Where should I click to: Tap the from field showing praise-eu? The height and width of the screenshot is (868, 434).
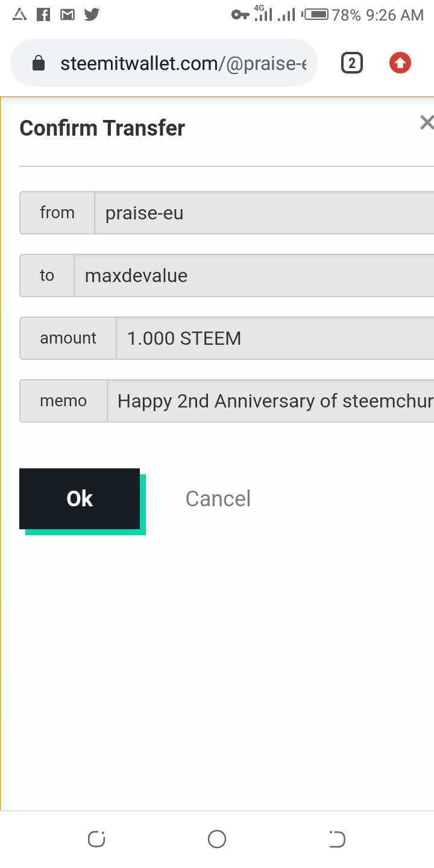tap(264, 213)
